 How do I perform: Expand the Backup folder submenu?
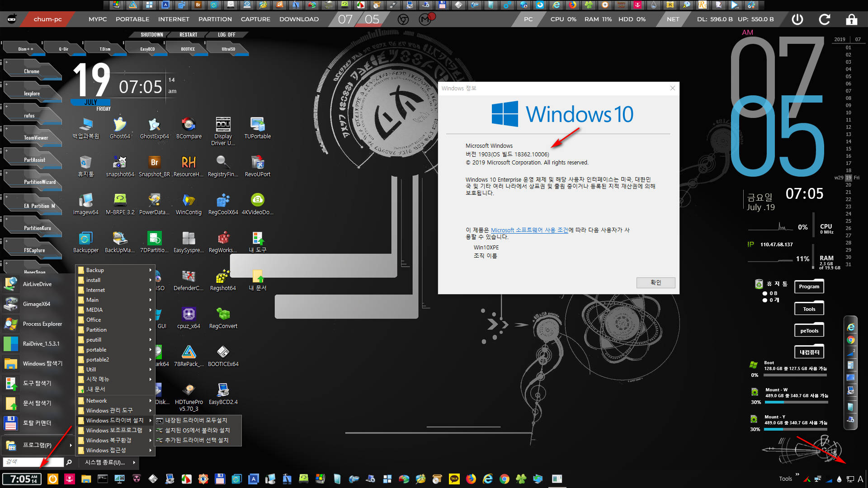[115, 270]
